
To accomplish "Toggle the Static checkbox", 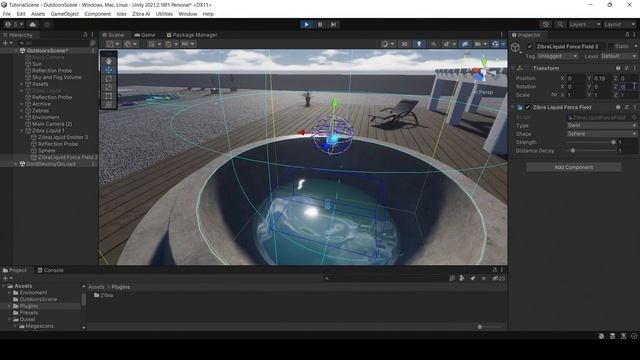I will tap(611, 47).
